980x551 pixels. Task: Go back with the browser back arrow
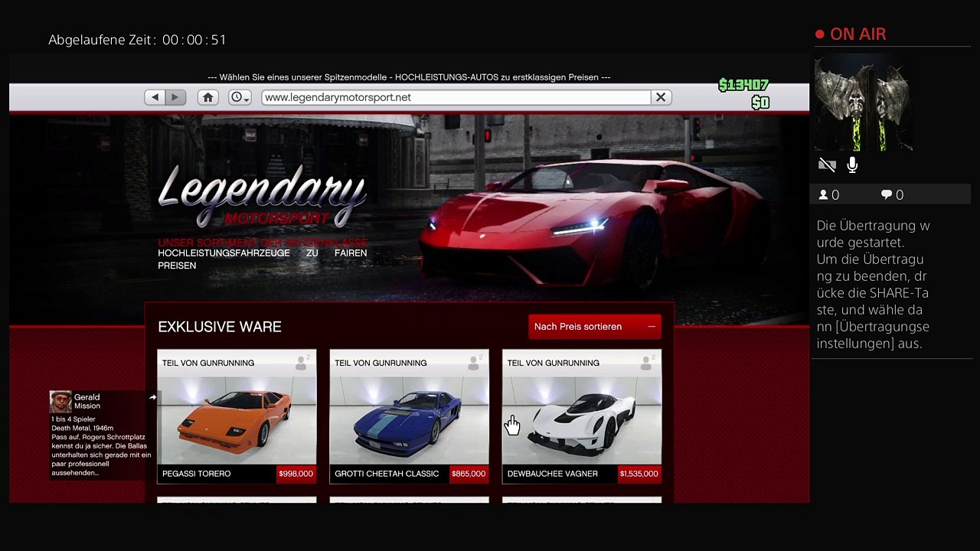click(155, 97)
